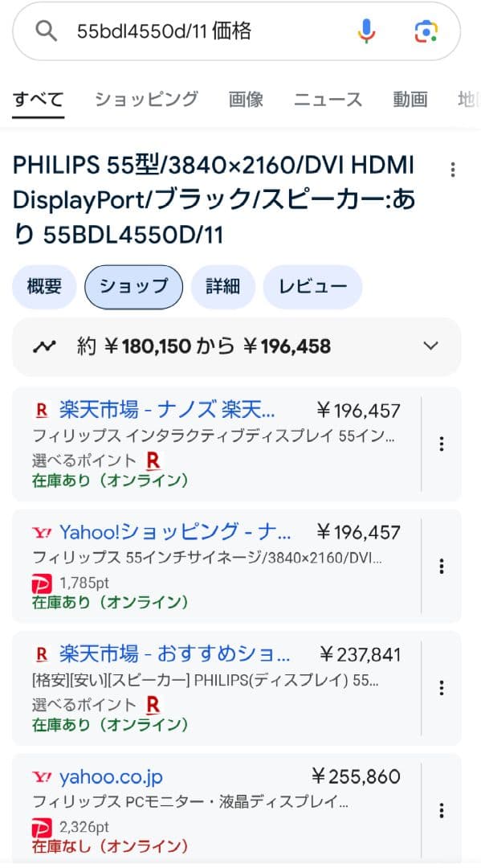
Task: Open Google Lens camera search
Action: (x=425, y=31)
